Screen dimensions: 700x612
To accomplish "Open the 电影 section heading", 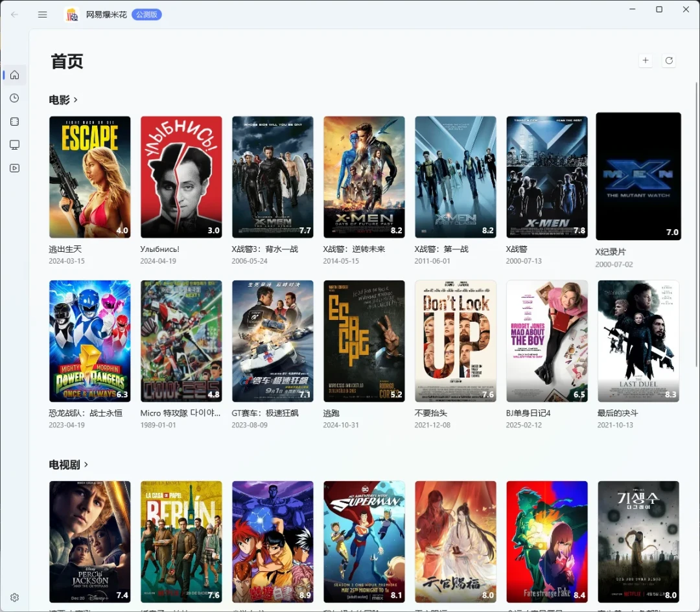I will point(60,100).
